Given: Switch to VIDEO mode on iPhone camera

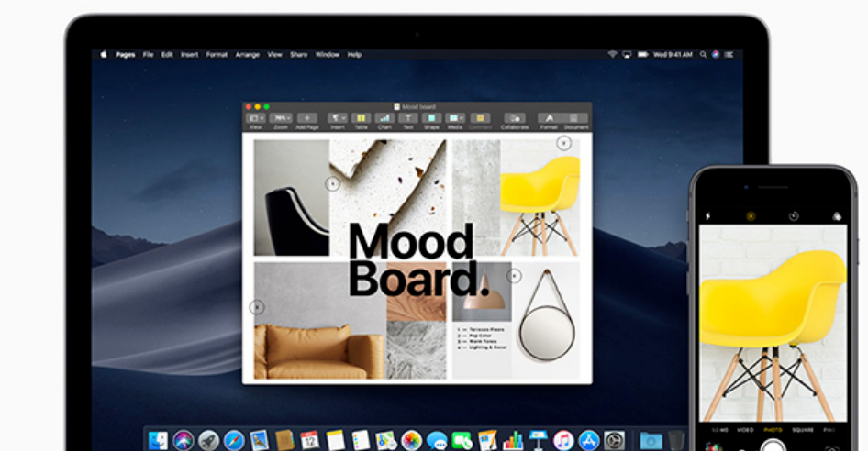Looking at the screenshot, I should (746, 429).
